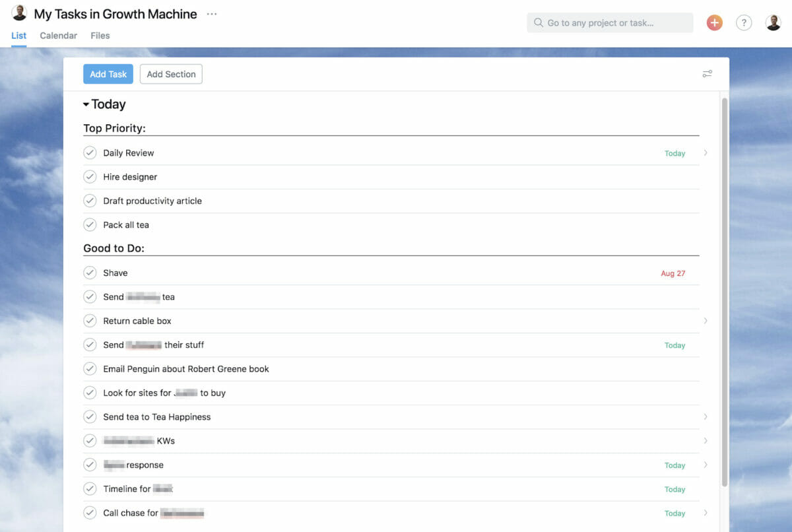Click the three-dot menu beside project title

(x=211, y=14)
